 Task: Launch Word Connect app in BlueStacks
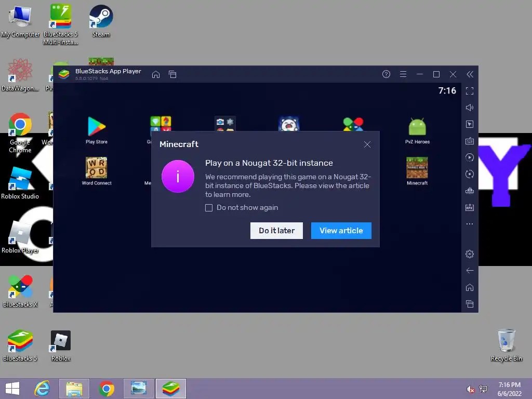click(x=96, y=171)
